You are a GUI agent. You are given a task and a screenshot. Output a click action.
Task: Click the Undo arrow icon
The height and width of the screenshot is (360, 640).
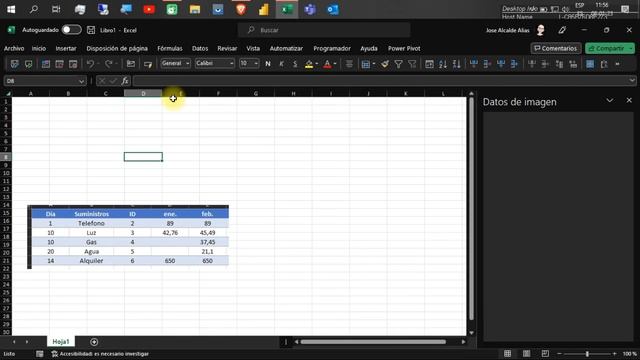(x=90, y=64)
